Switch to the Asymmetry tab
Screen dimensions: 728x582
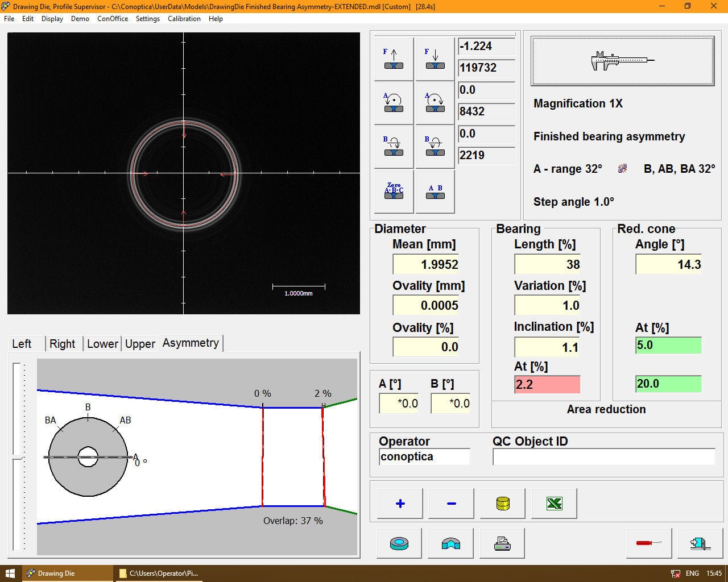pos(191,343)
